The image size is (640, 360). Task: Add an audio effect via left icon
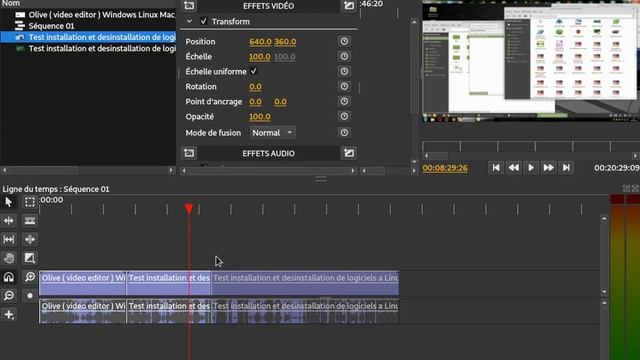click(189, 153)
